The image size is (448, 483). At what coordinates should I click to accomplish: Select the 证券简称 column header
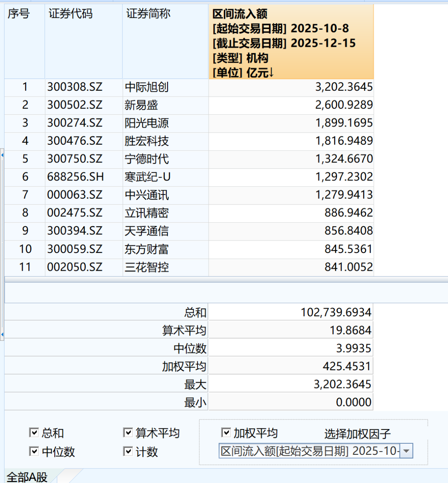[x=148, y=14]
